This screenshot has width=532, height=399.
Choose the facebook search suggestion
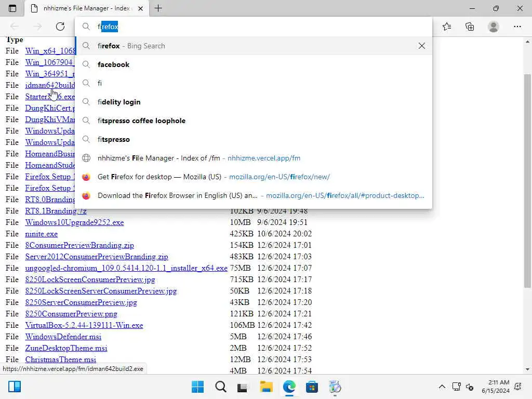point(254,64)
